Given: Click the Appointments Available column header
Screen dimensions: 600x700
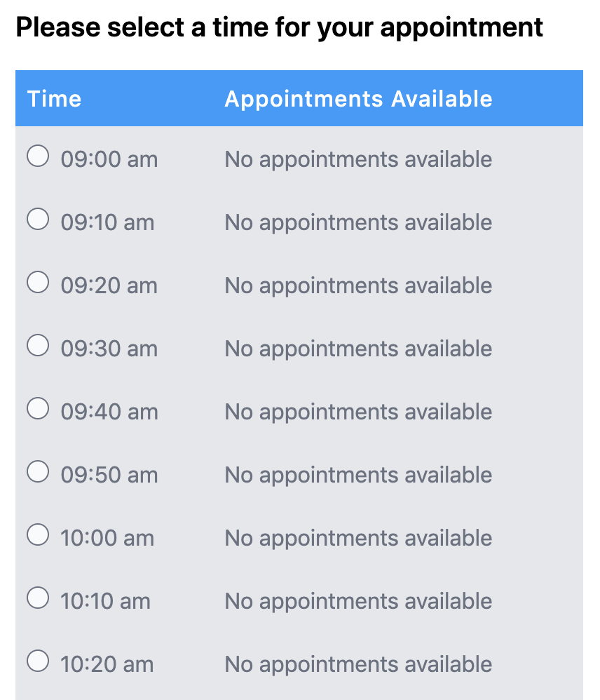Looking at the screenshot, I should point(359,99).
